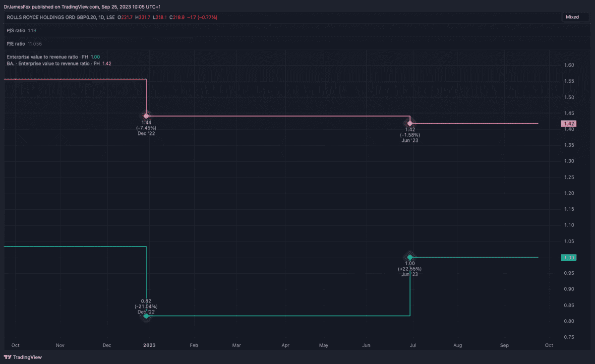Click the Rolls Royce Holdings symbol title
The image size is (595, 364).
pos(60,17)
